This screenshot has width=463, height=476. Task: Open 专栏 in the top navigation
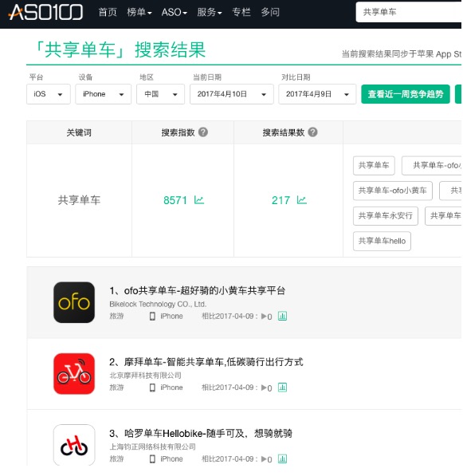click(x=241, y=12)
